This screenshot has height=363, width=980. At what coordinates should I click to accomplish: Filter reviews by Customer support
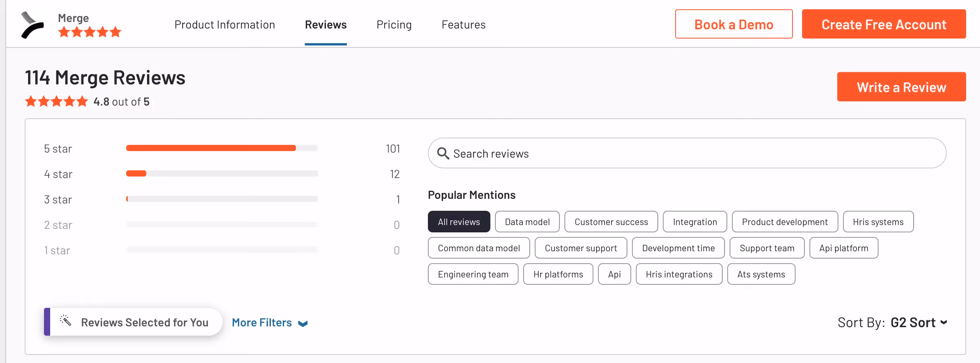point(581,248)
